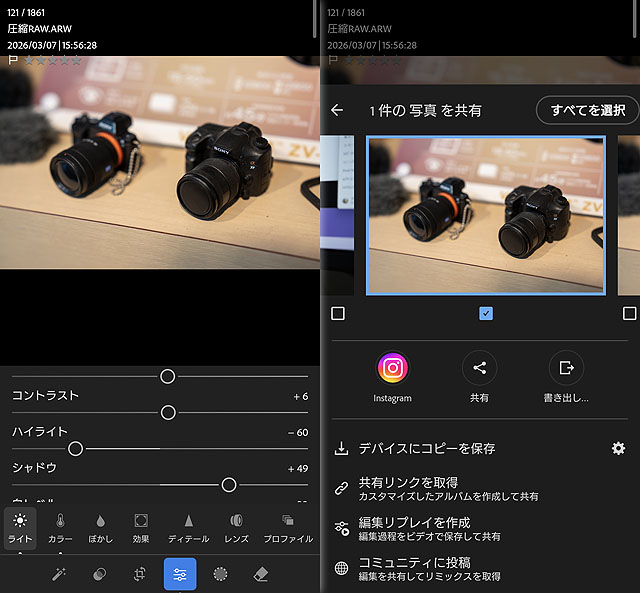Image resolution: width=640 pixels, height=593 pixels.
Task: Select the dotted circle masking tool
Action: click(x=220, y=574)
